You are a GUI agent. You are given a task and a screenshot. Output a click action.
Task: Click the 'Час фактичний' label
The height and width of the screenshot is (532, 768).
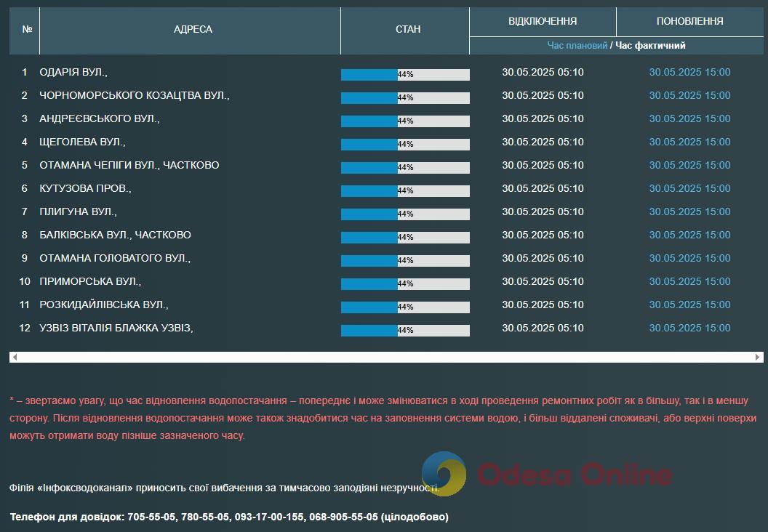pyautogui.click(x=650, y=45)
